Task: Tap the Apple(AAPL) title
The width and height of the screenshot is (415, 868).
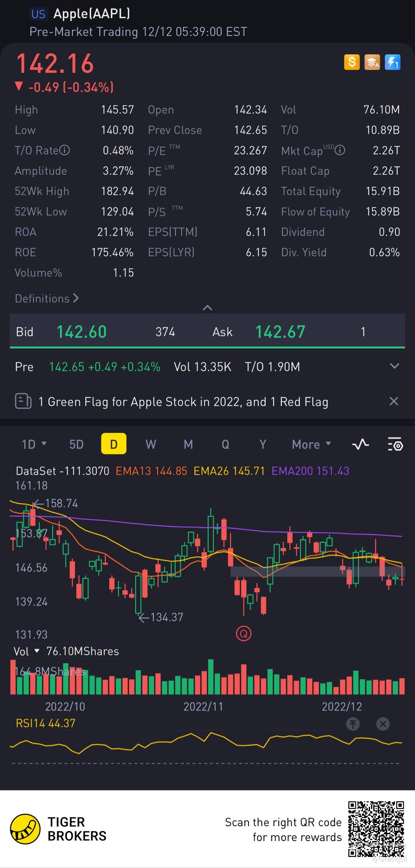Action: coord(92,14)
